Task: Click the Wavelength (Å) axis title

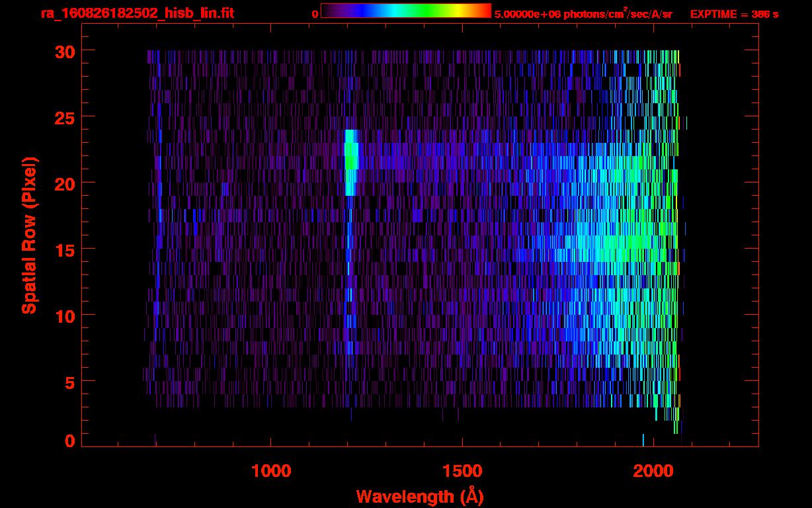Action: point(420,496)
